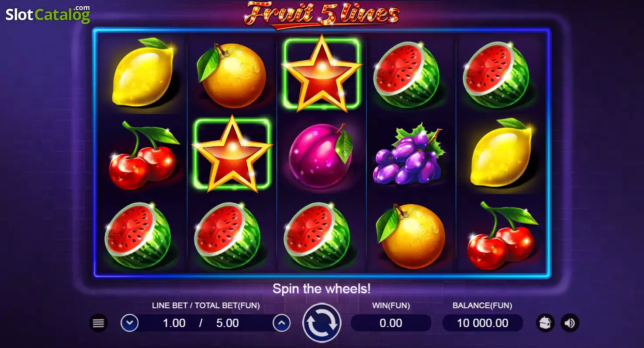Image resolution: width=644 pixels, height=348 pixels.
Task: Click the purple grapes symbol
Action: [409, 154]
